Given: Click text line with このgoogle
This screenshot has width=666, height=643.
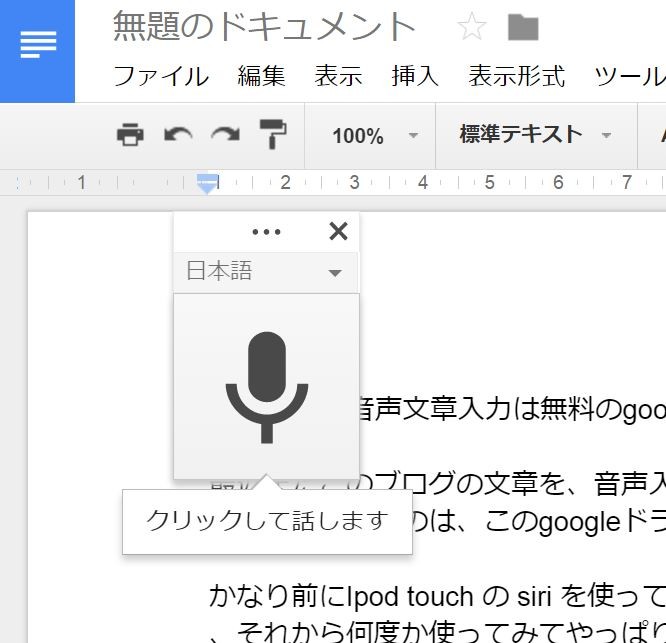Looking at the screenshot, I should point(539,522).
